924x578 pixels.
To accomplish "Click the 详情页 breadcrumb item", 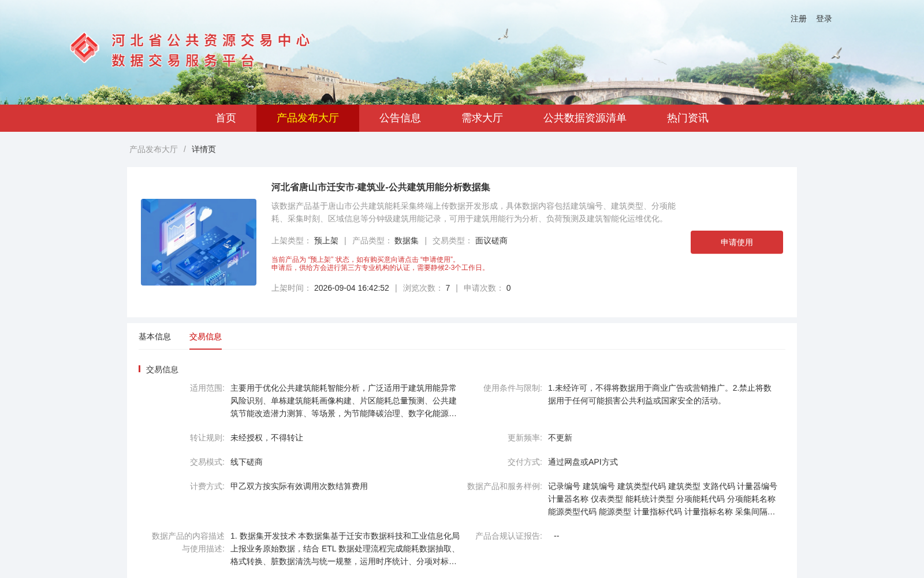I will 204,149.
